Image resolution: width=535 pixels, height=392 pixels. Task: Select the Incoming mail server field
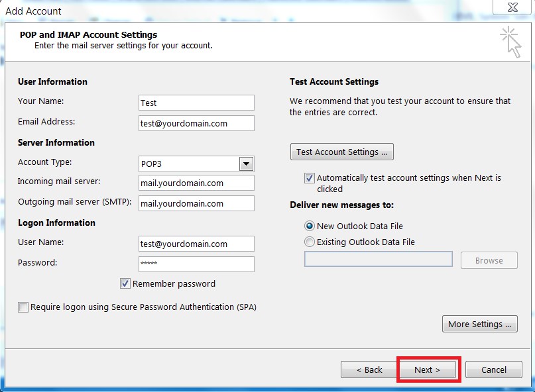point(196,183)
